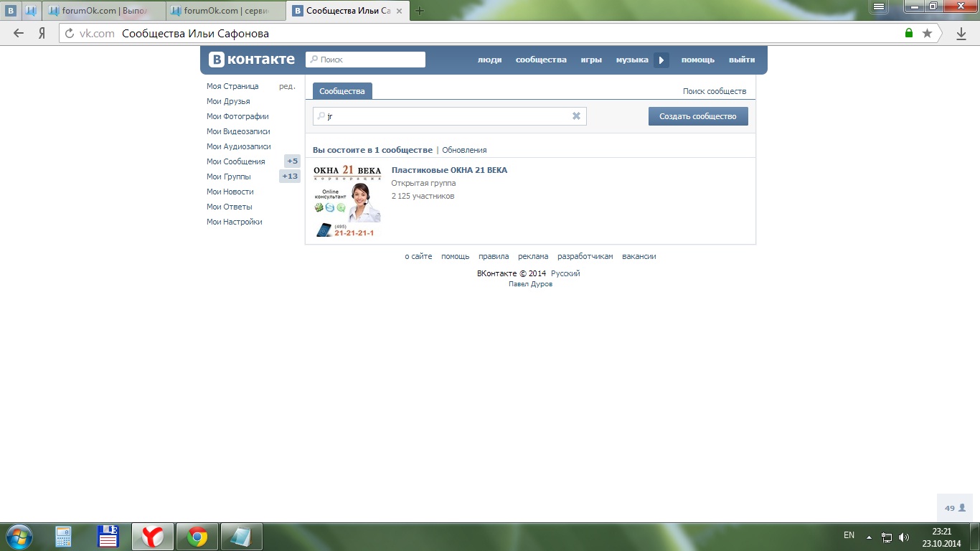Click Создать сообщество button
The image size is (980, 551).
coord(698,116)
